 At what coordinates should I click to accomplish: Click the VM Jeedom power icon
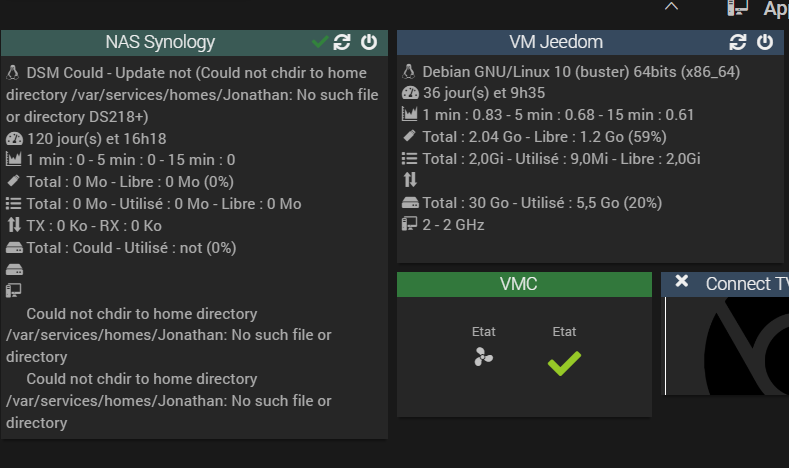click(765, 42)
